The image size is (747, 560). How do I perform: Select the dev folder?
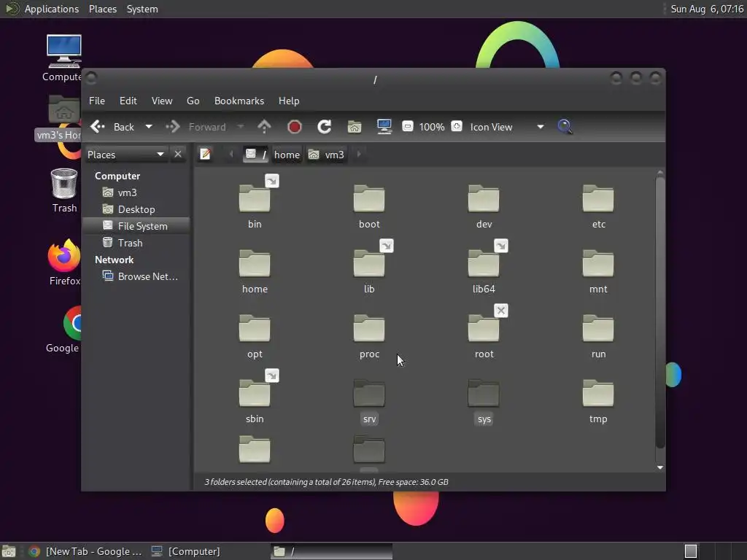(484, 198)
